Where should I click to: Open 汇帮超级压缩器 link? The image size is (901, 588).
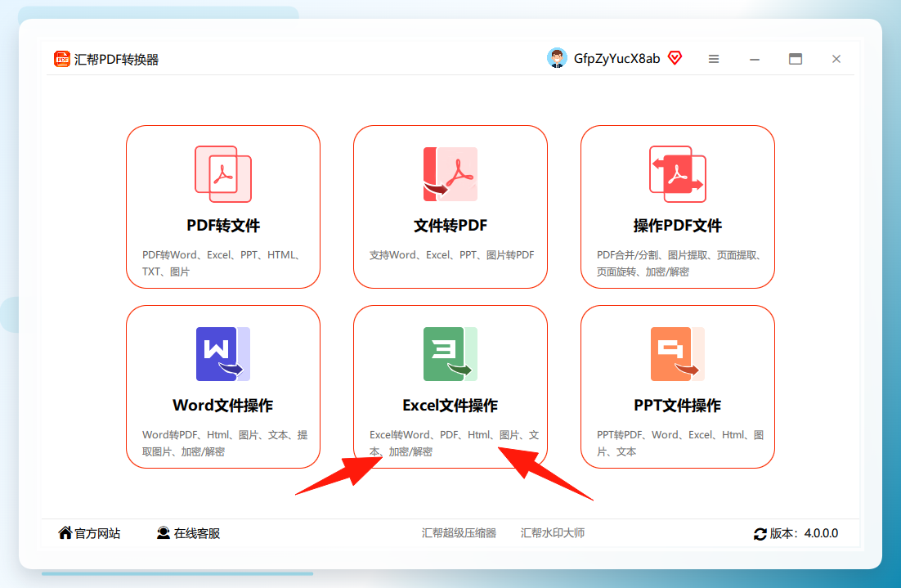pyautogui.click(x=459, y=533)
